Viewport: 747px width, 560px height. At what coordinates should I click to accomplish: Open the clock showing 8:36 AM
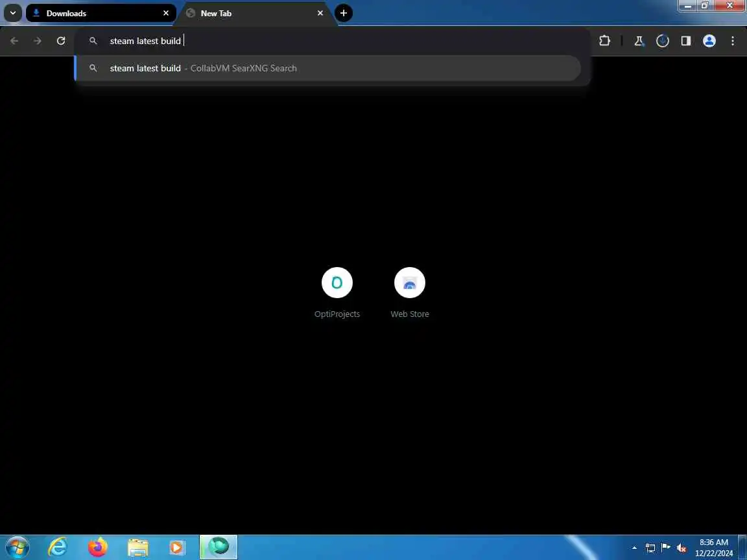click(714, 548)
